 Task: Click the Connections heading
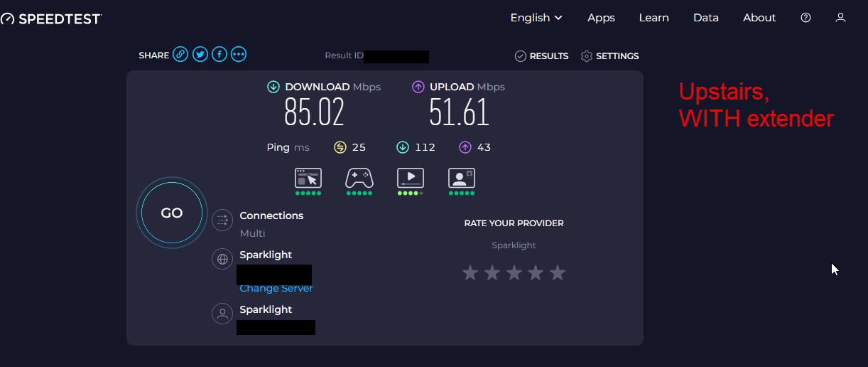pos(271,216)
